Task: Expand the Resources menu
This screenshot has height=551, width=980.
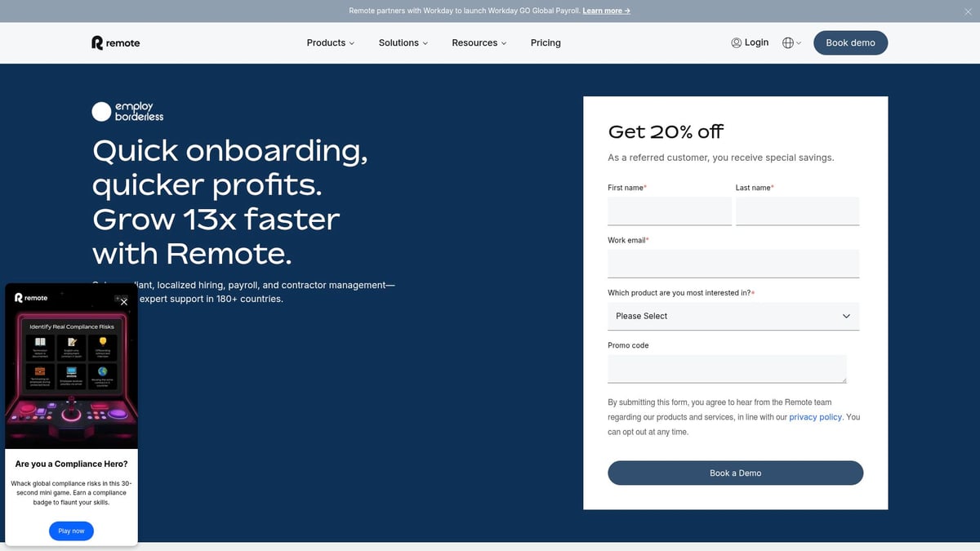Action: [x=479, y=43]
